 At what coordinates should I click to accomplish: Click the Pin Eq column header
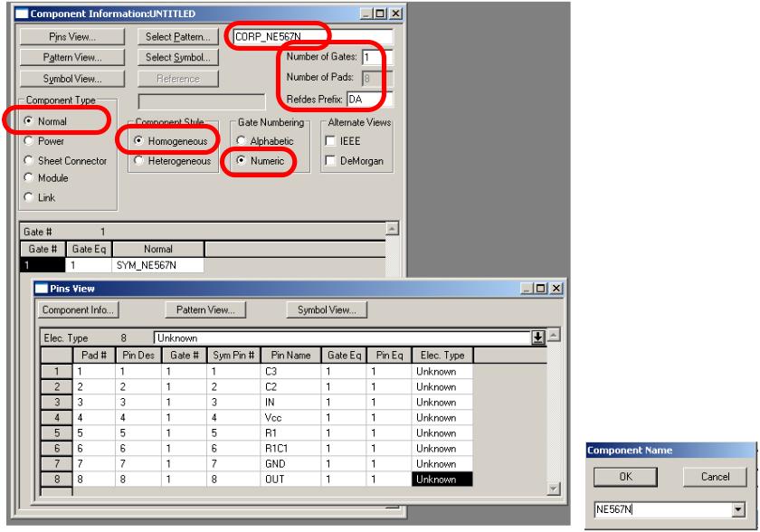tap(389, 356)
